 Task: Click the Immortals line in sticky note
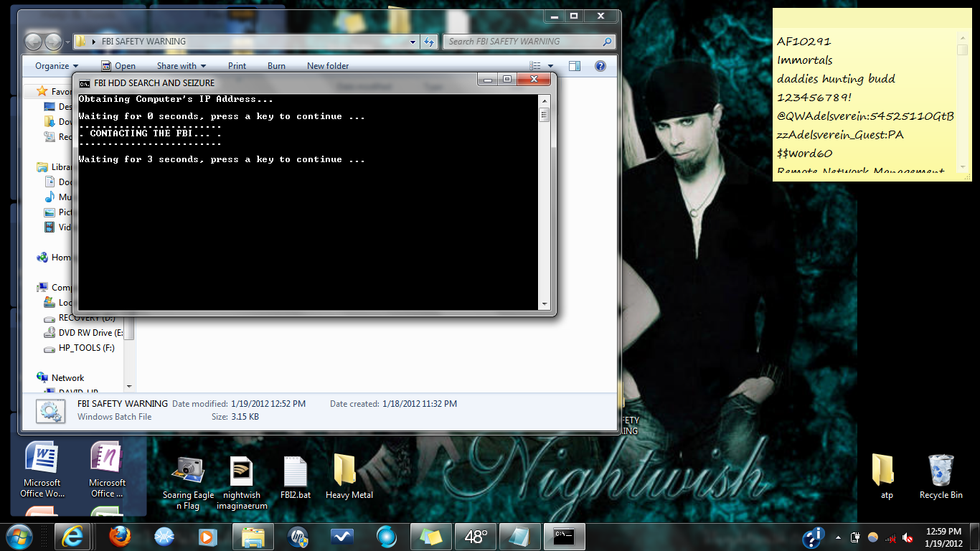click(x=805, y=60)
